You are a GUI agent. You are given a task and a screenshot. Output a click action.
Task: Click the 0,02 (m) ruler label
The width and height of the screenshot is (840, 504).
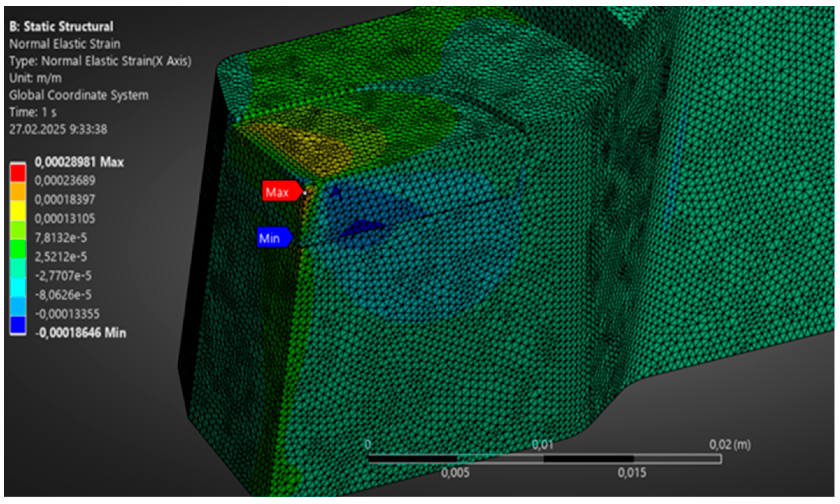click(729, 445)
